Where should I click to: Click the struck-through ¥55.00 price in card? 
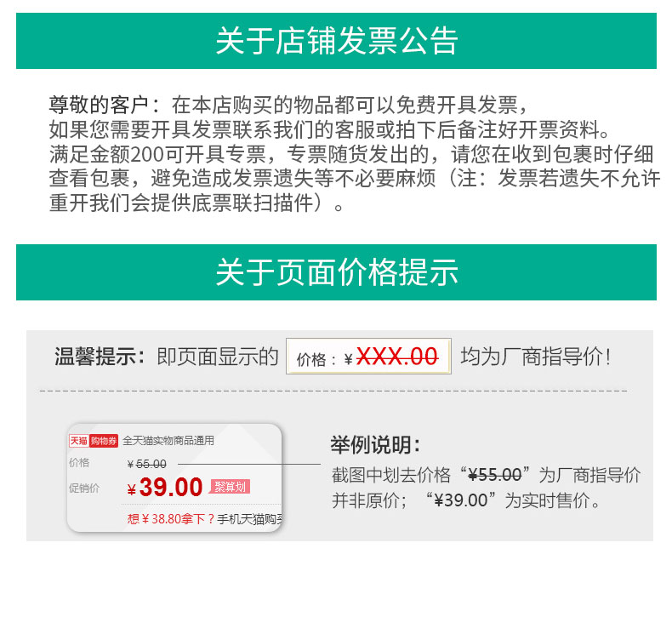point(146,464)
